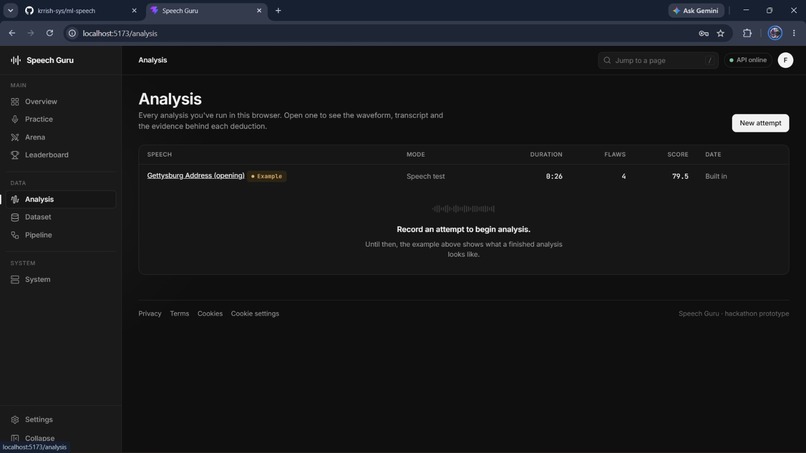
Task: Click the site information icon in address bar
Action: pos(72,33)
